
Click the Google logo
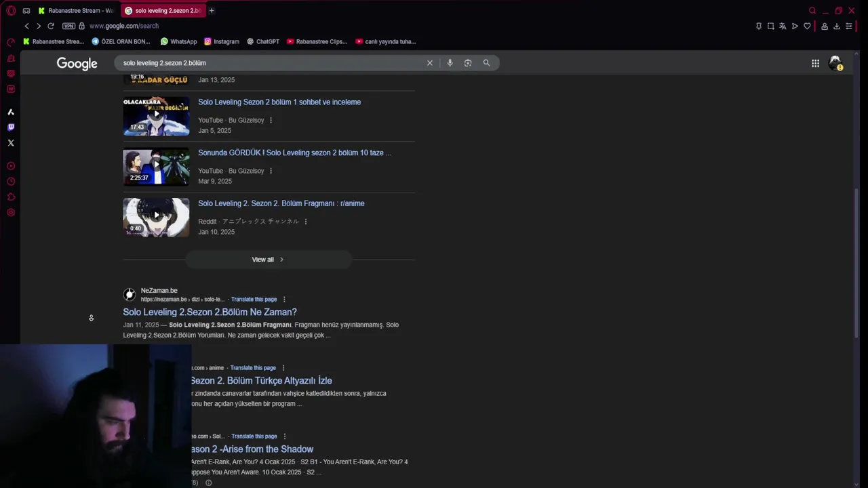pos(77,63)
